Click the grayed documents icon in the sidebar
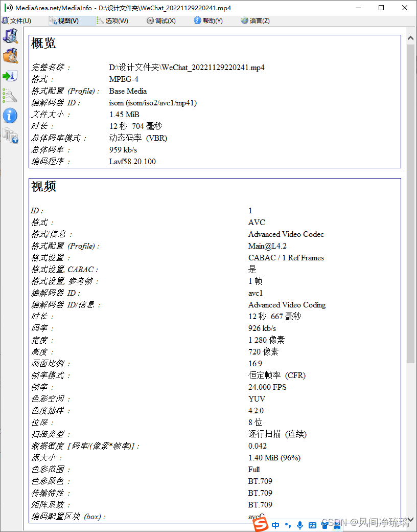Image resolution: width=417 pixels, height=532 pixels. click(10, 136)
